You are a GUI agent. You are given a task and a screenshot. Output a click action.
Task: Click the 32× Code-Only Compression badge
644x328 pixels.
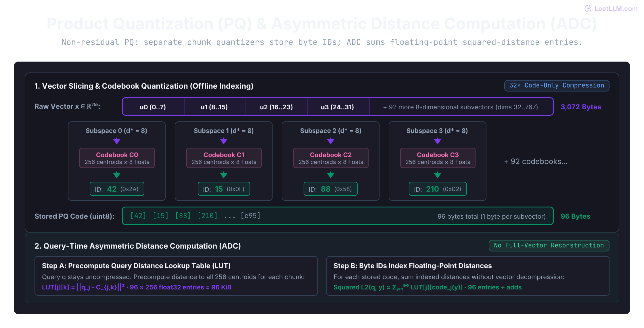557,85
